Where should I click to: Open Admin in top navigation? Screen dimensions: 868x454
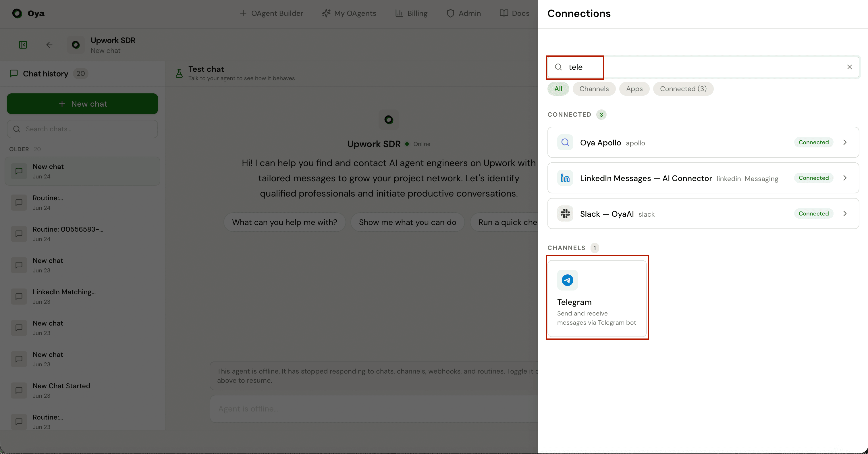pos(464,13)
